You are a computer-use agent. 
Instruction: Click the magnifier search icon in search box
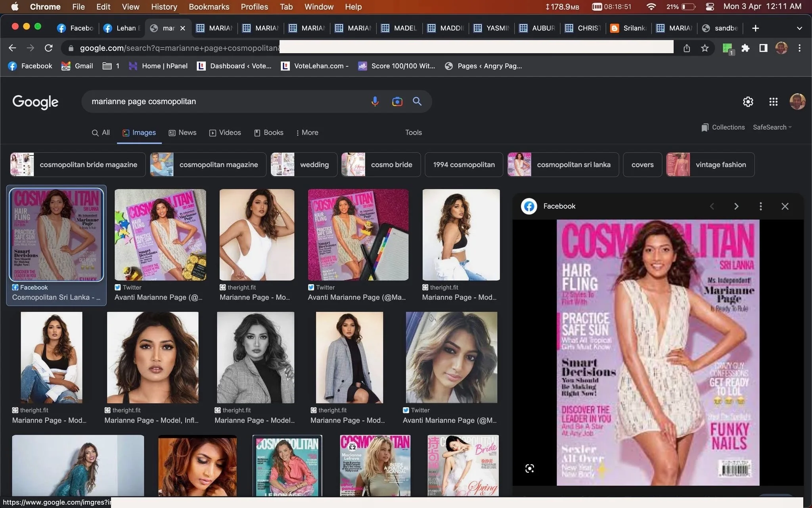pyautogui.click(x=417, y=102)
